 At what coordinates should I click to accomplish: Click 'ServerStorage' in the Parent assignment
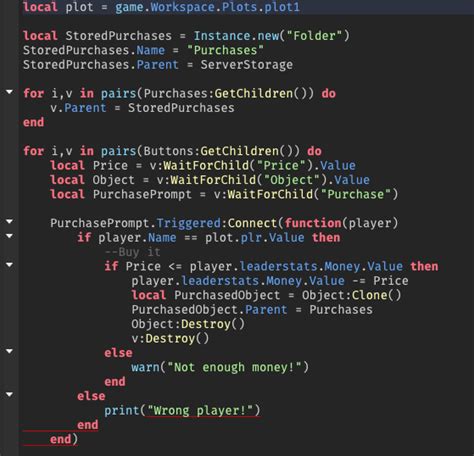(247, 65)
